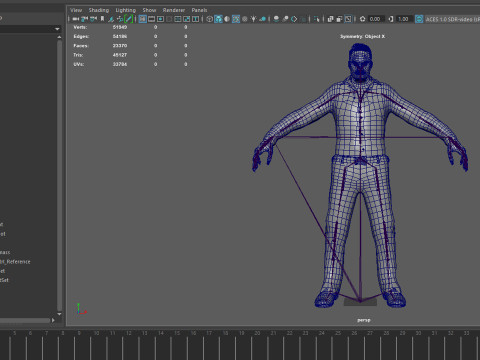Screen dimensions: 480x360
Task: Open the Lighting panel menu
Action: click(x=126, y=10)
